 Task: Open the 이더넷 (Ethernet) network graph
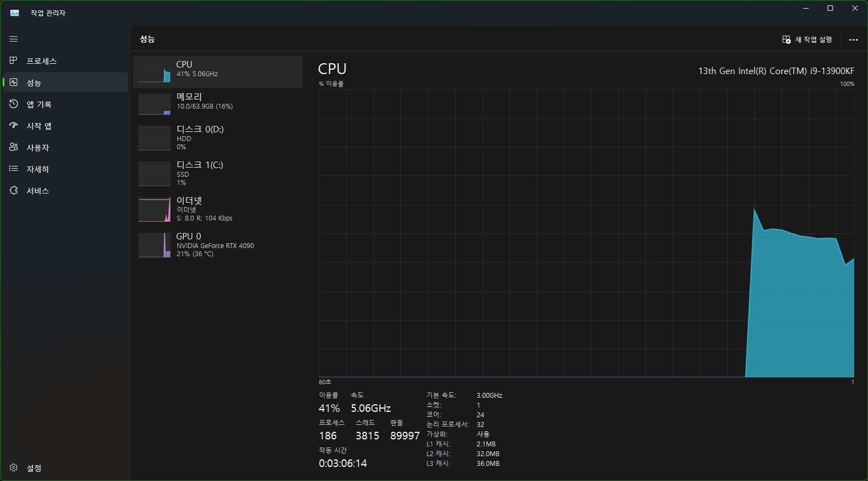[x=217, y=209]
